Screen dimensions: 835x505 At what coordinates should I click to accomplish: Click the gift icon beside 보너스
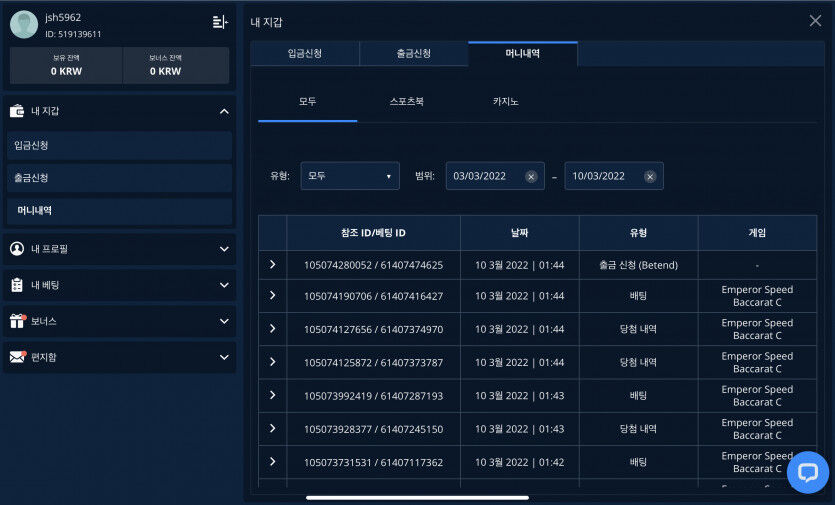pos(17,321)
